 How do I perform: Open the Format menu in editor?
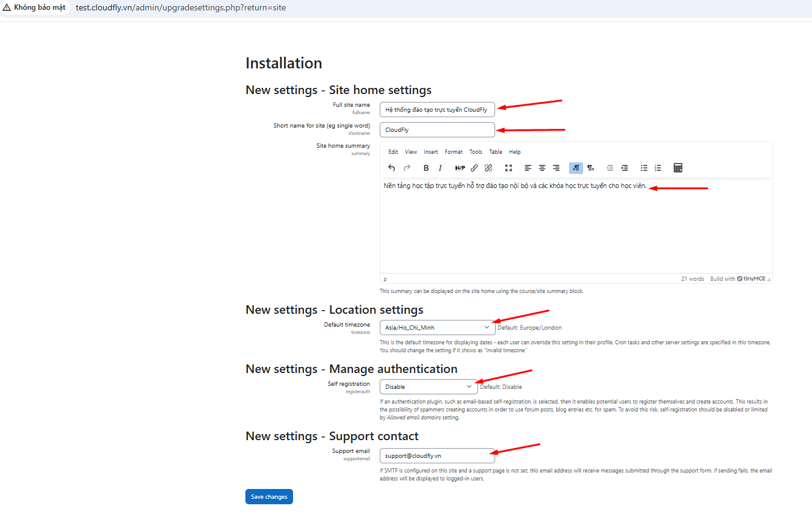454,152
